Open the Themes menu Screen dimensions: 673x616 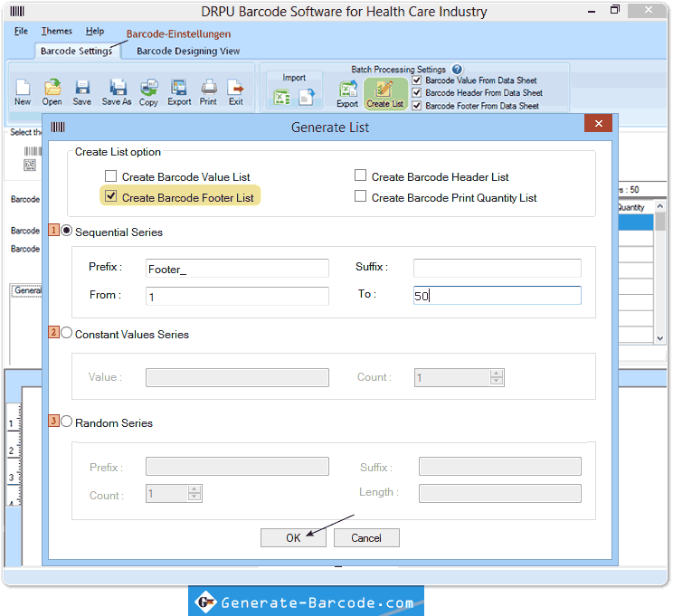pyautogui.click(x=57, y=31)
